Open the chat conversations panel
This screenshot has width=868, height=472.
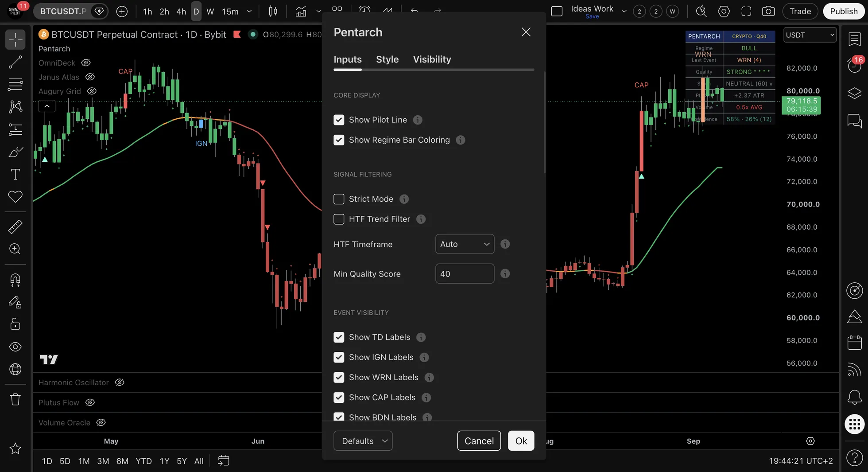[854, 121]
